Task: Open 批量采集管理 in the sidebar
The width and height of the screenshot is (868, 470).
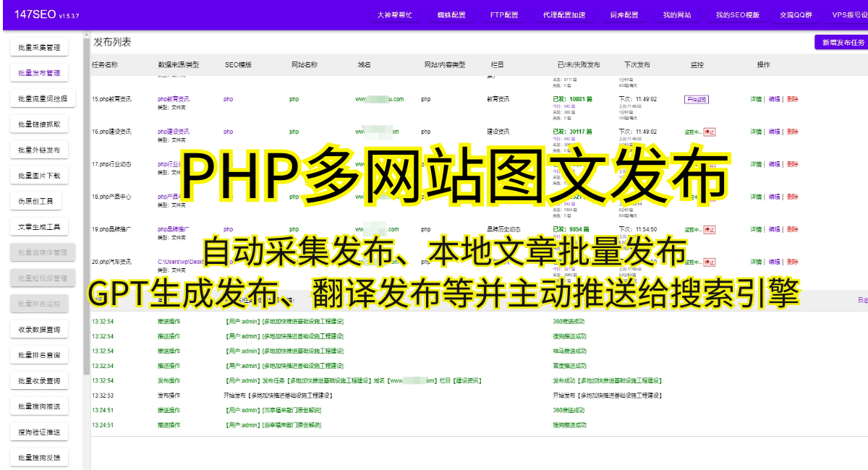Action: (x=39, y=48)
